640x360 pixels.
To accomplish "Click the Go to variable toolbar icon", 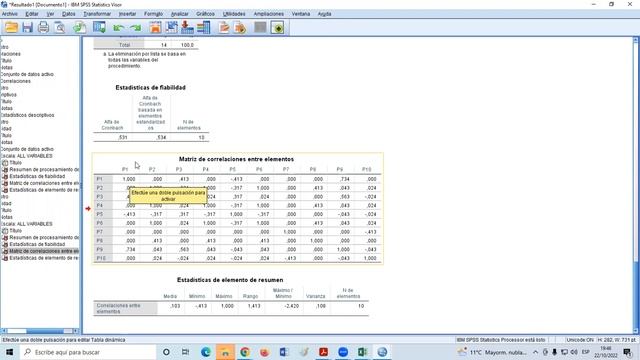I will [187, 27].
